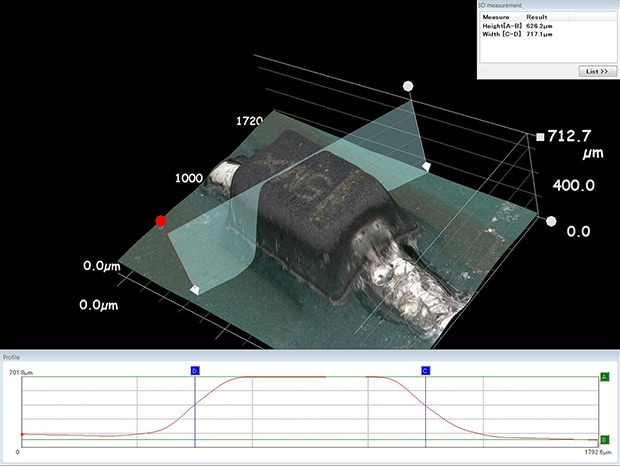This screenshot has width=620, height=468.
Task: Click the 626.2µm height result value
Action: coord(539,26)
